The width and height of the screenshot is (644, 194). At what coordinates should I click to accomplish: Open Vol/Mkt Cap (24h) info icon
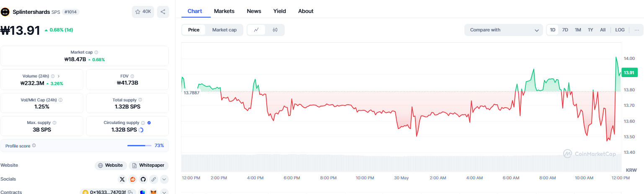(x=61, y=100)
